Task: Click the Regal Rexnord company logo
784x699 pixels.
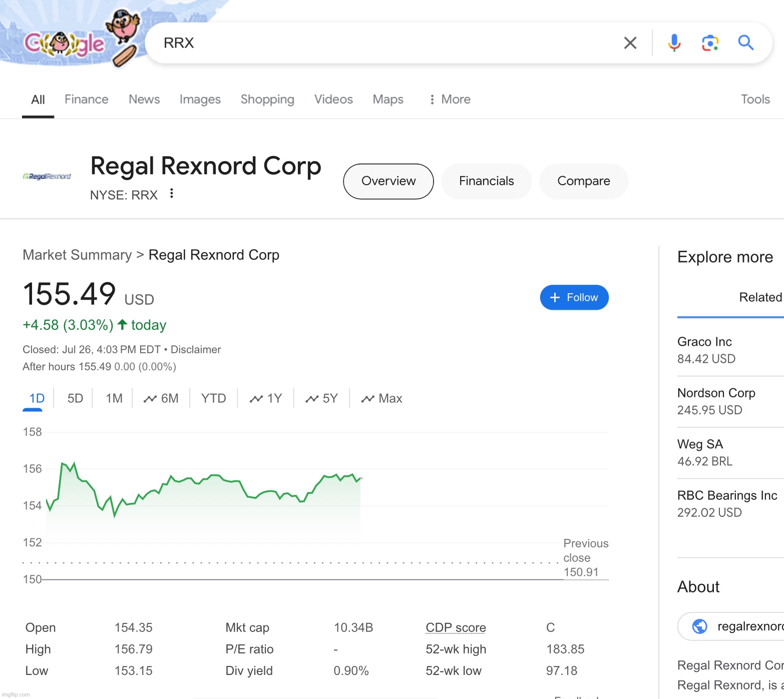Action: coord(47,177)
